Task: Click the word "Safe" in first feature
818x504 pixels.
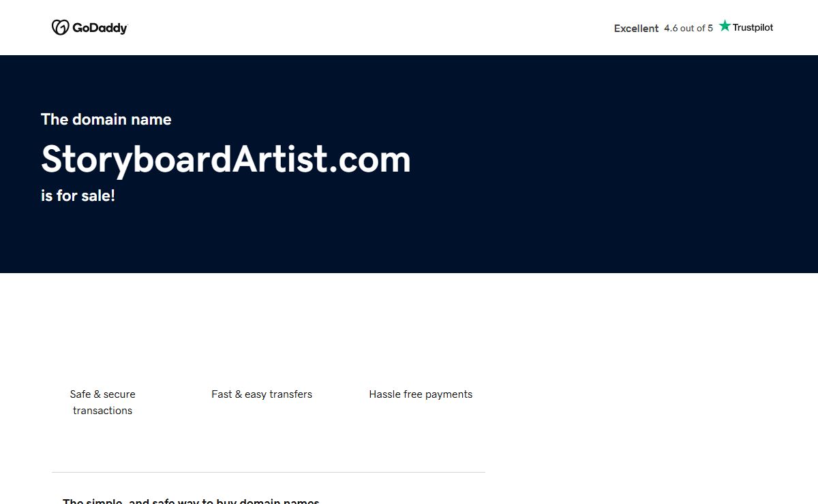Action: point(80,394)
